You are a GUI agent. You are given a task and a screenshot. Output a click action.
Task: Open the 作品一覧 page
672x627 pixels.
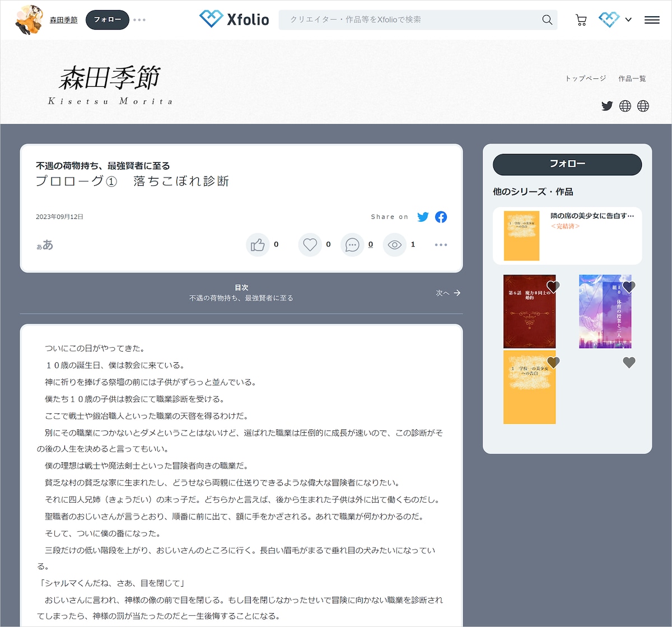632,78
